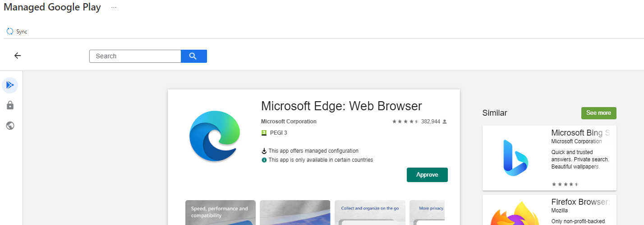View the 'Collect and organize on the go' screenshot
This screenshot has width=644, height=225.
tap(369, 212)
